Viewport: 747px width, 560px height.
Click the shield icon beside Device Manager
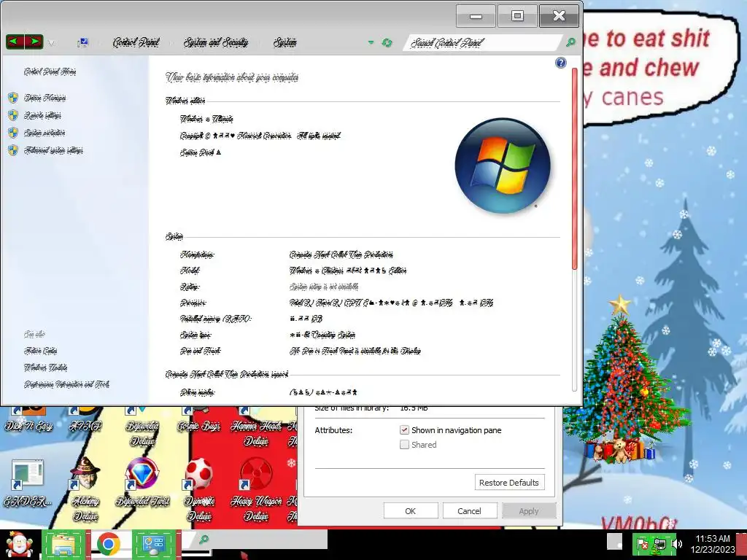(x=13, y=98)
